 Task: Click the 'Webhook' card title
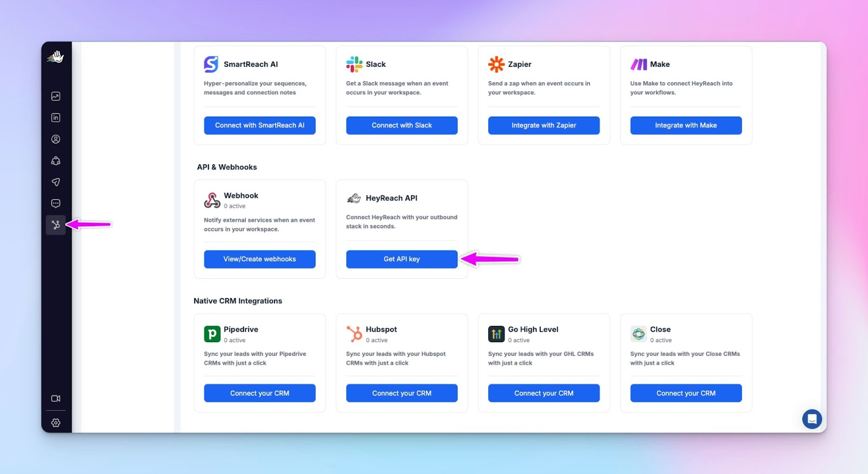click(x=241, y=195)
